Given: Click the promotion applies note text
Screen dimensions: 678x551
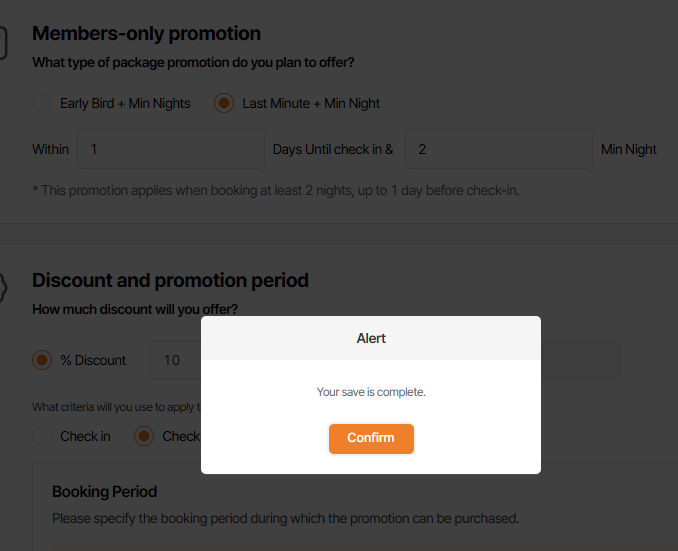Looking at the screenshot, I should 276,190.
